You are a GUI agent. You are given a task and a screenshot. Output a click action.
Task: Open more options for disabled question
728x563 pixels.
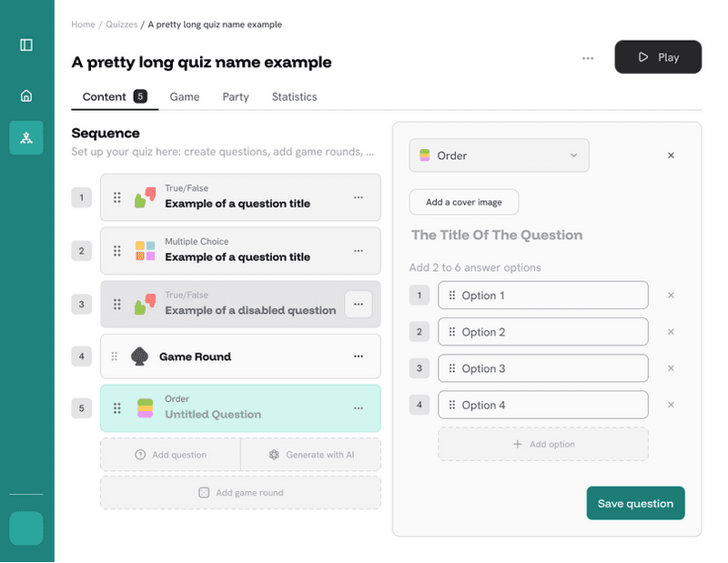(x=359, y=304)
